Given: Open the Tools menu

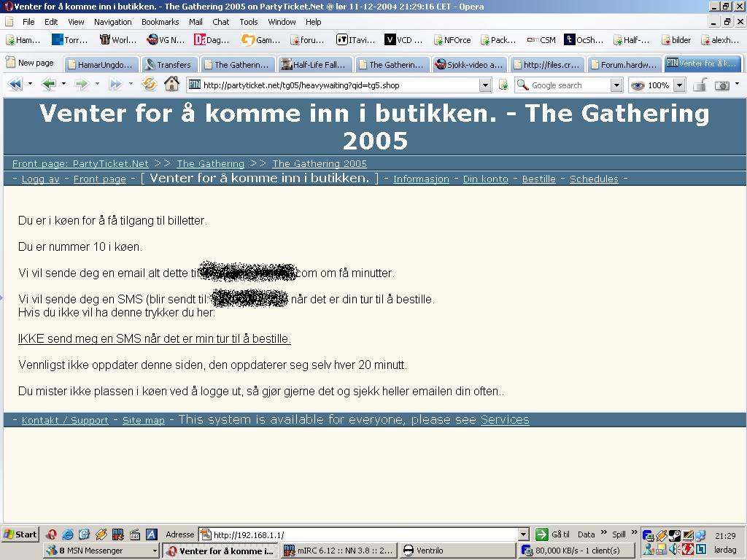Looking at the screenshot, I should tap(248, 22).
